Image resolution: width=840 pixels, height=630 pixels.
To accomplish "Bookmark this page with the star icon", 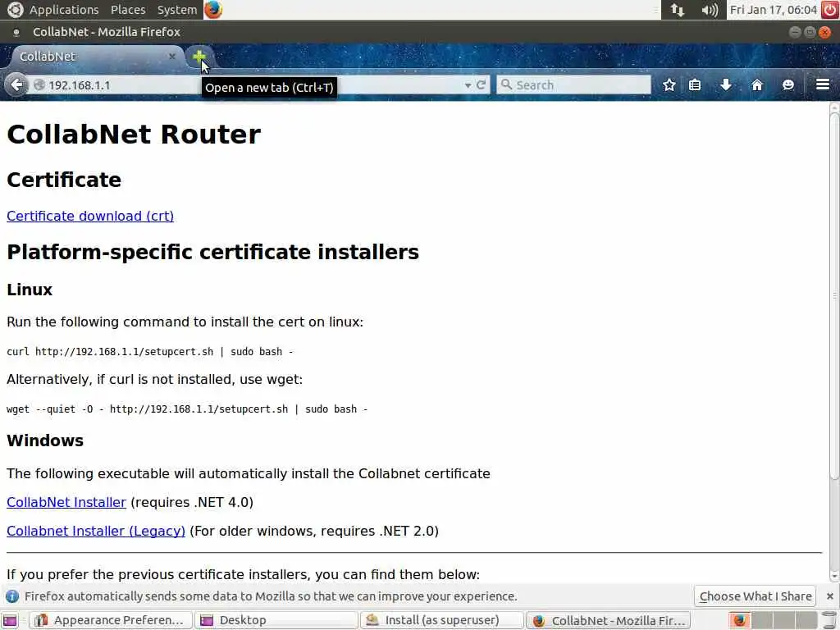I will (x=669, y=84).
